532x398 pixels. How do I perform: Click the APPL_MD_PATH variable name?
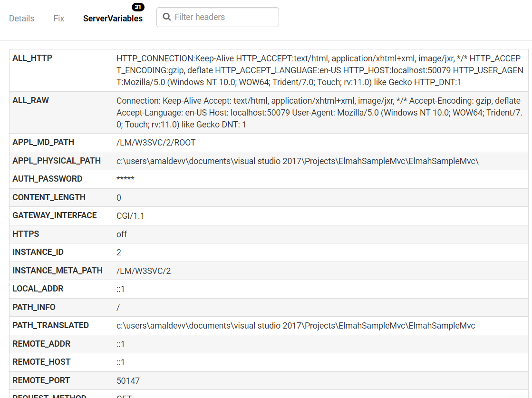[43, 143]
